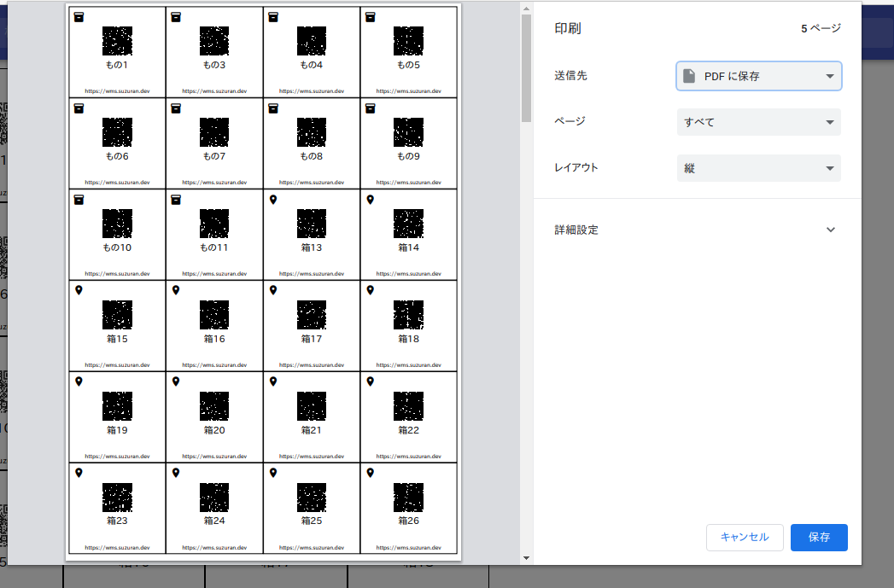Click the URL under label もの4
This screenshot has width=894, height=588.
[312, 91]
